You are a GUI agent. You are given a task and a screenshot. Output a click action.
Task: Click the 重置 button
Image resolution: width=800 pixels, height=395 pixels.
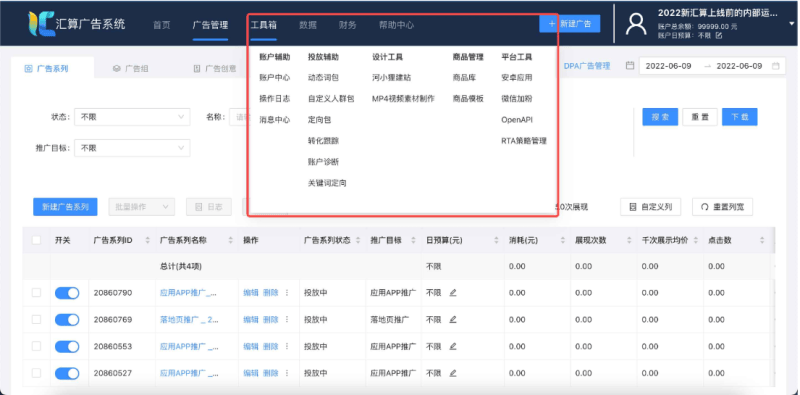700,117
